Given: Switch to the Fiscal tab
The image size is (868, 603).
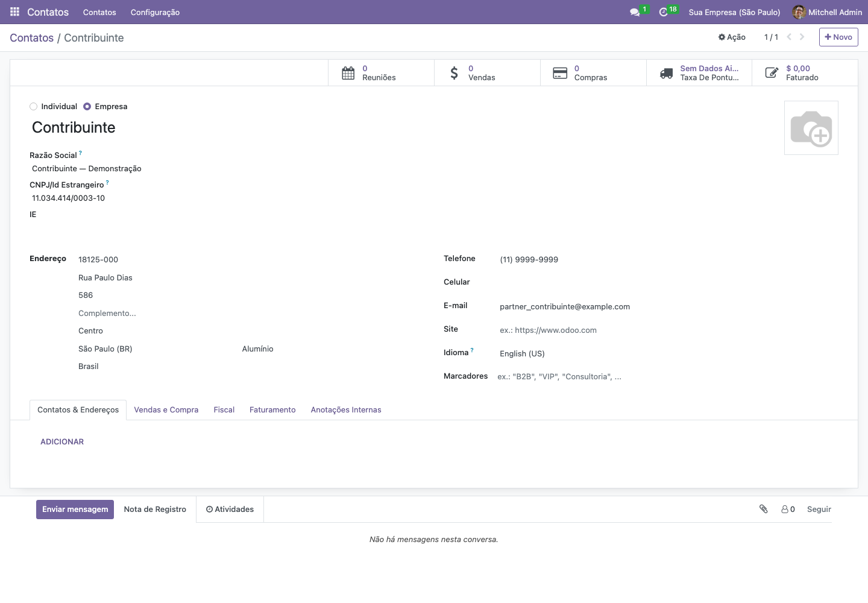Looking at the screenshot, I should tap(224, 410).
